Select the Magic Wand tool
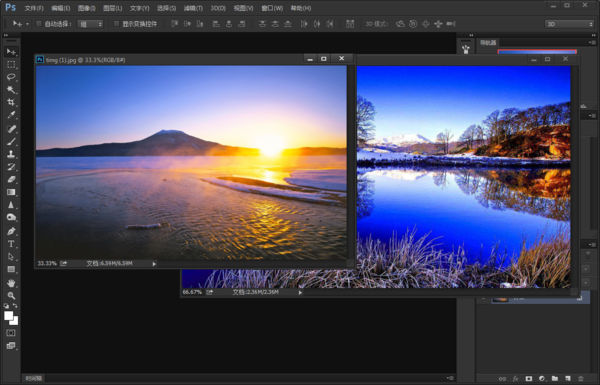This screenshot has width=600, height=385. click(11, 90)
